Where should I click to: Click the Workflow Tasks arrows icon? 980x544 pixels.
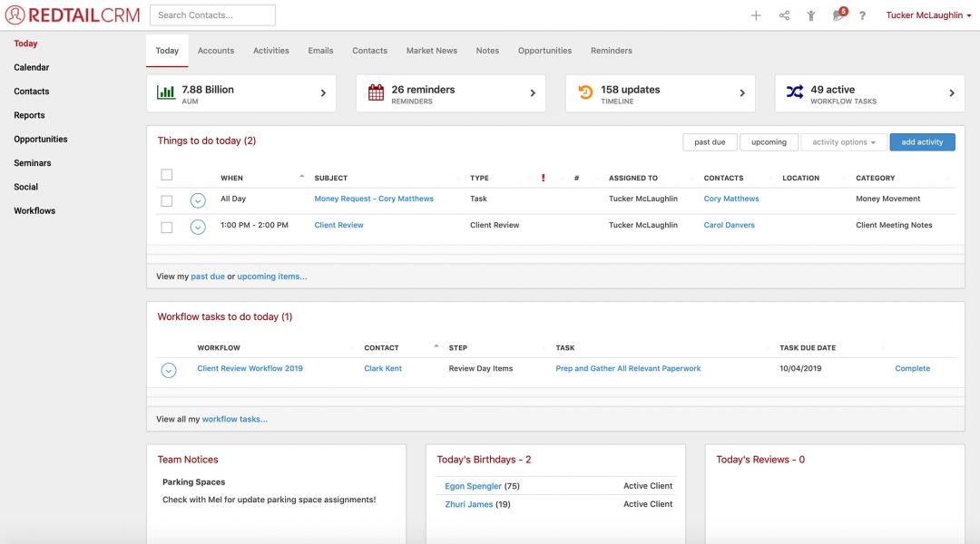point(795,92)
